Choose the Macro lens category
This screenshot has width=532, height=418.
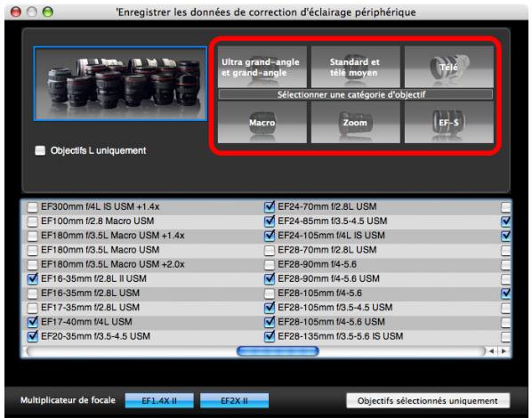[262, 122]
